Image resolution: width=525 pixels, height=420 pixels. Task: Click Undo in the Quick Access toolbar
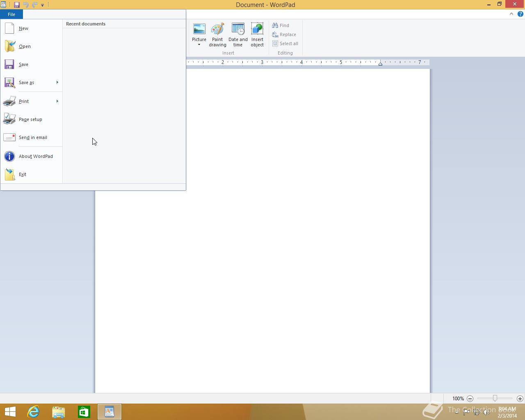(26, 5)
